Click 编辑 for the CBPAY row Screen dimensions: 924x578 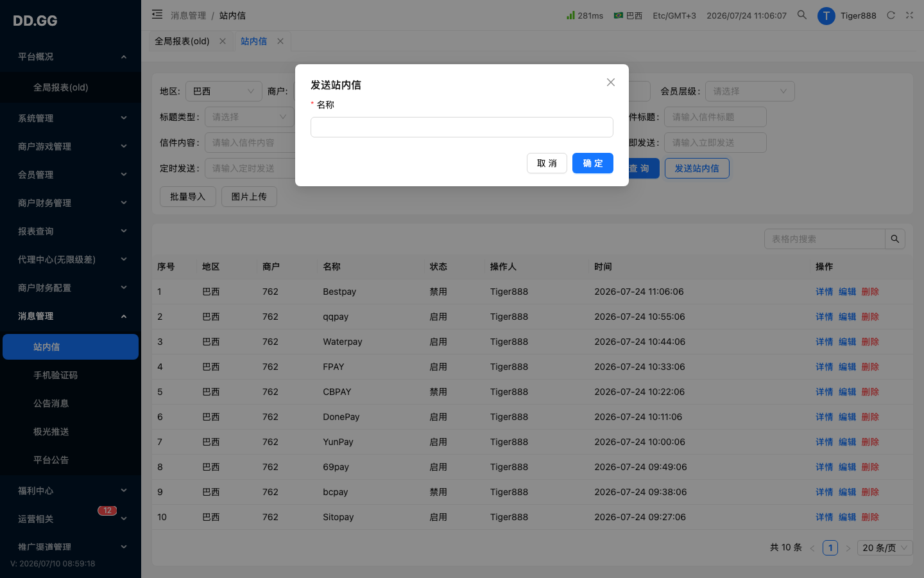848,392
